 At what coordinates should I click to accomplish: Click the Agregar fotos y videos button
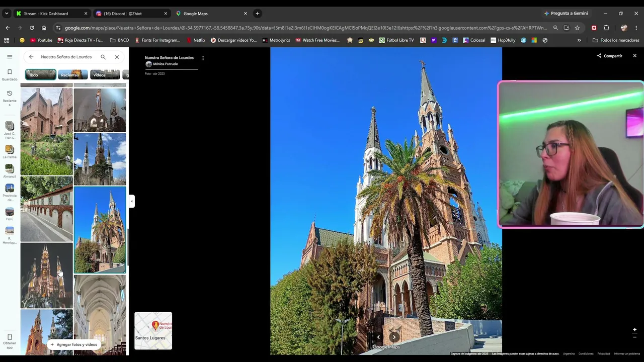[73, 344]
